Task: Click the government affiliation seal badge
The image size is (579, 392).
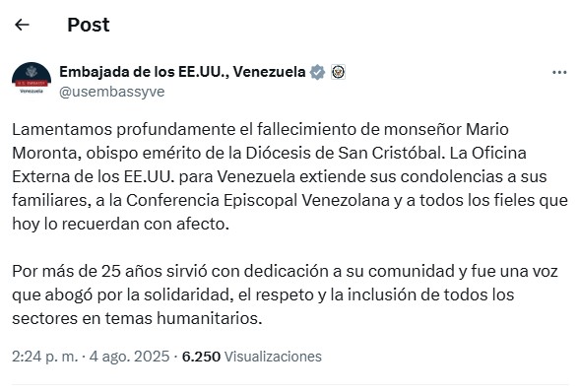Action: tap(339, 72)
